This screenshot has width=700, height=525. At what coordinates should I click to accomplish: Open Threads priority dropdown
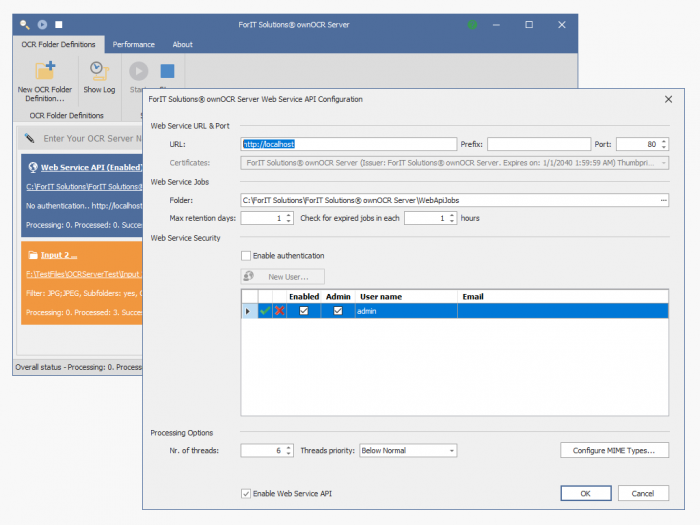[452, 450]
